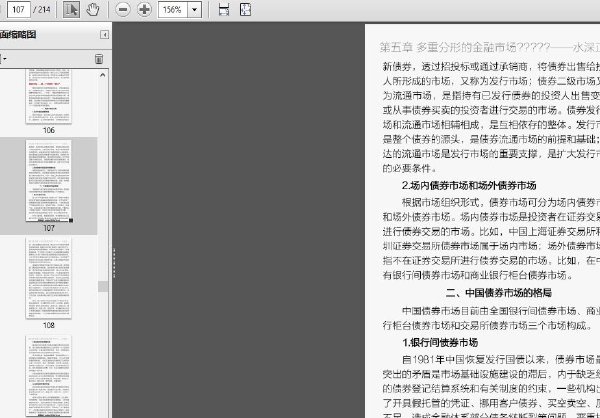Open the thumbnails panel options dropdown
This screenshot has height=418, width=600.
(x=3, y=59)
